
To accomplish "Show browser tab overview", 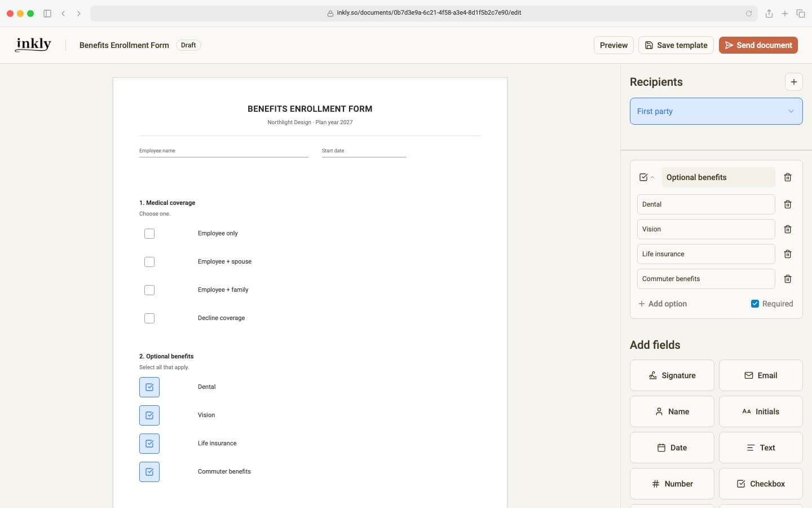I will point(800,14).
